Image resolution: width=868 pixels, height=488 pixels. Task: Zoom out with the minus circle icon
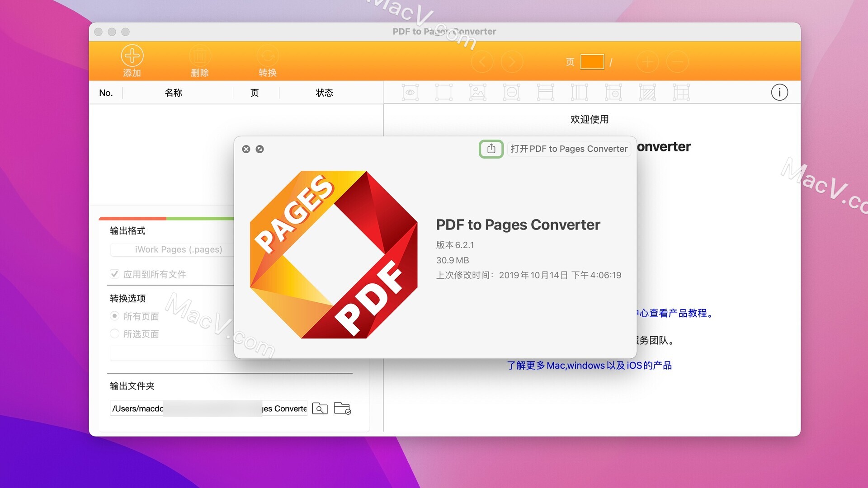pos(677,61)
